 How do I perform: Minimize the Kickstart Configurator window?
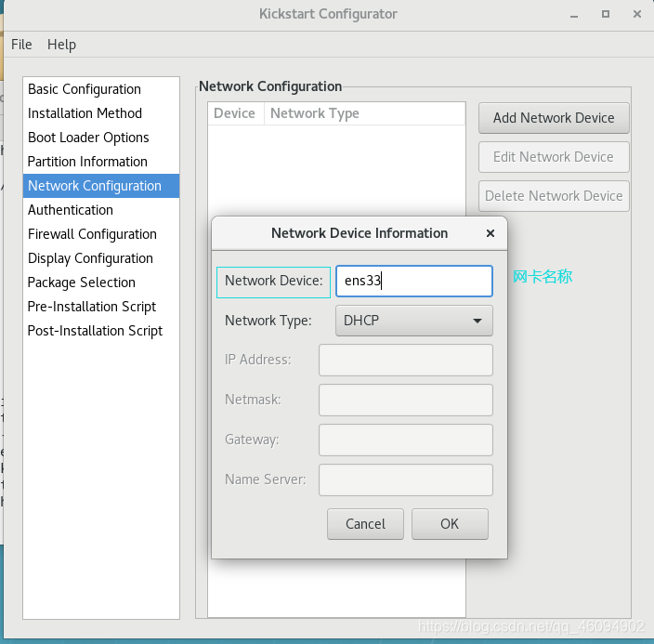574,15
